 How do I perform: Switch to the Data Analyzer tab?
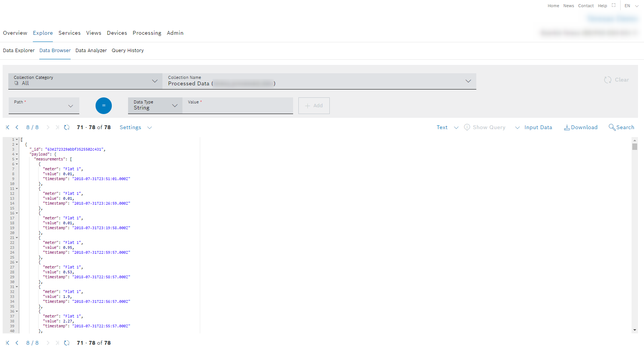click(91, 50)
